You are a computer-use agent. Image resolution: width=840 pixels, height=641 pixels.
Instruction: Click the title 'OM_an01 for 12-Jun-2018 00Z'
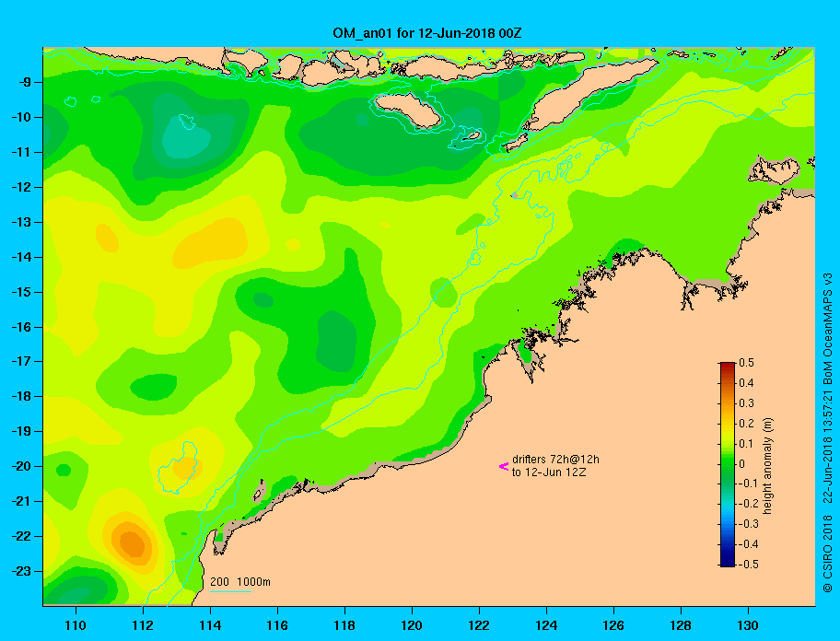[427, 33]
